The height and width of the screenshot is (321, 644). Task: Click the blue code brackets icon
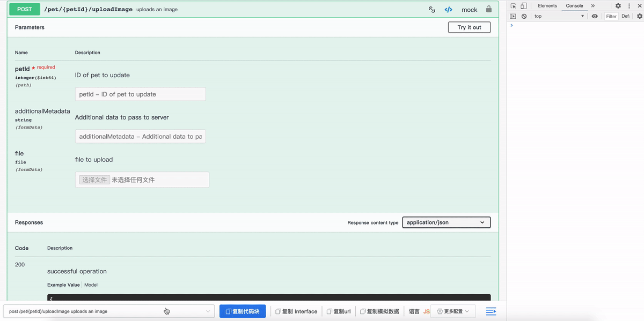[448, 10]
